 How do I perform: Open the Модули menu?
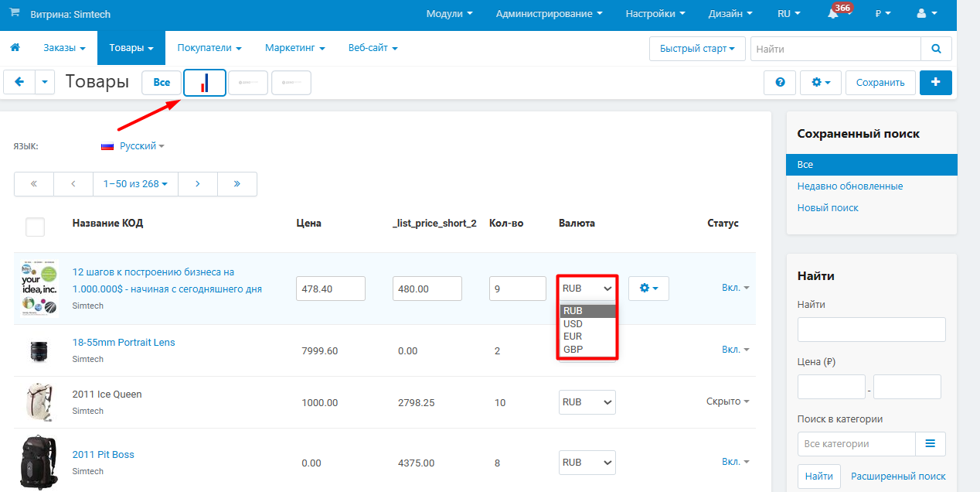[449, 14]
